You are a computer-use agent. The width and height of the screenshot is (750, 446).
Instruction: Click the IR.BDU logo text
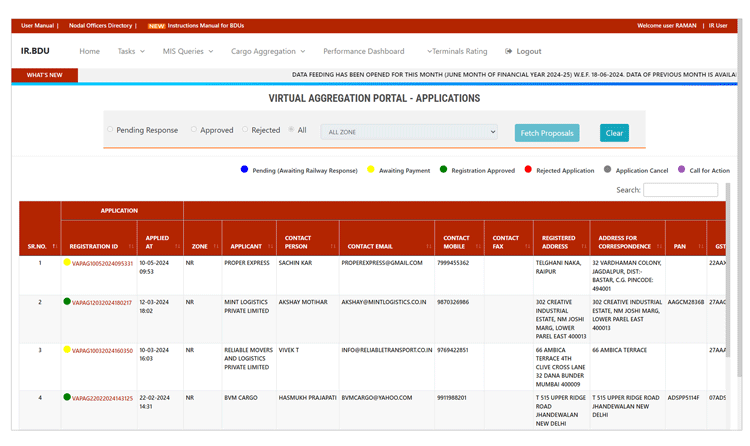35,51
